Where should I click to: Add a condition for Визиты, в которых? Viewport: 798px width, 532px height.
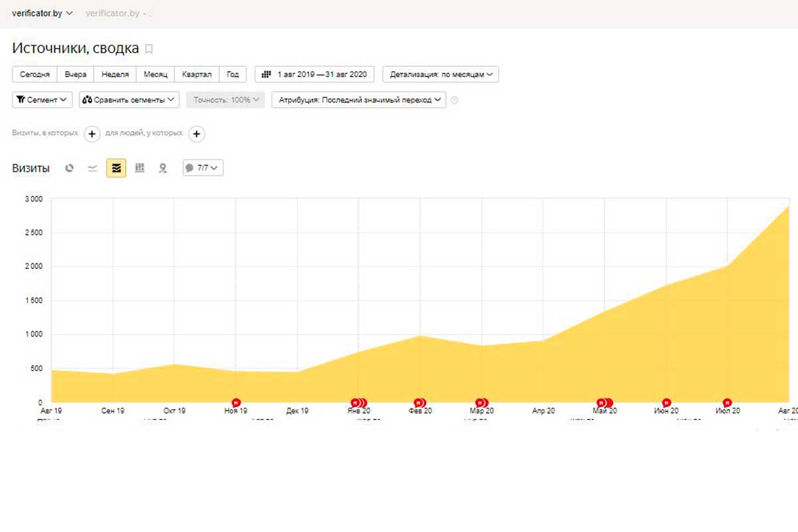point(92,134)
